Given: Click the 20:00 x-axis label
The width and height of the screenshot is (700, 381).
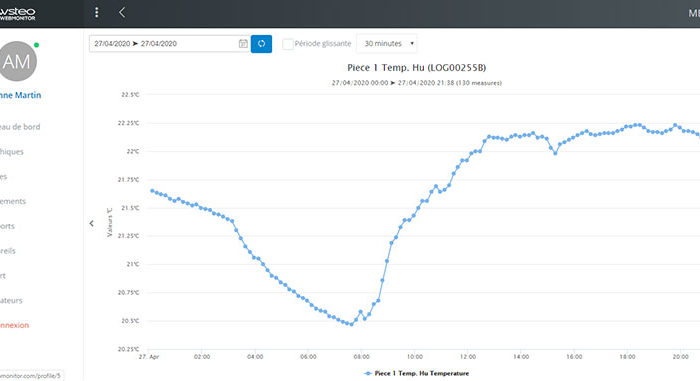Looking at the screenshot, I should point(680,357).
